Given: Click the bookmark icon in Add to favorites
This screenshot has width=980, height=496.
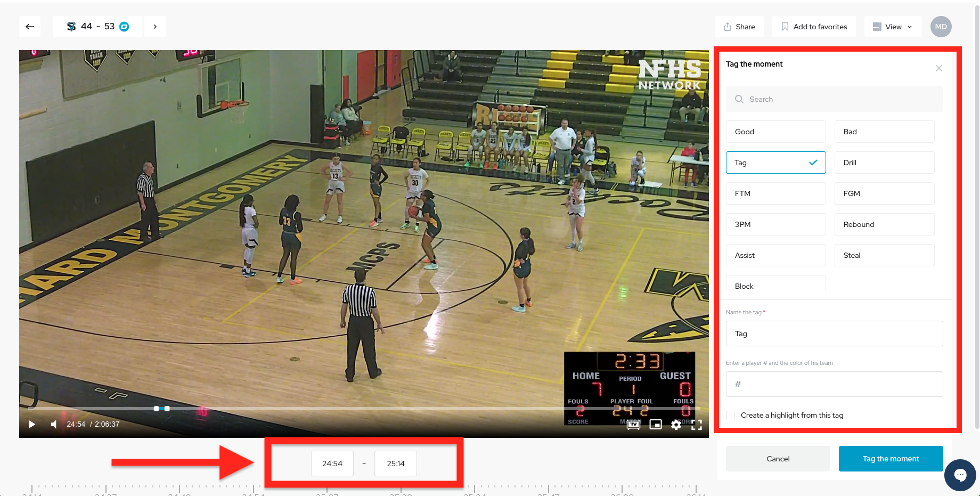Looking at the screenshot, I should (785, 27).
